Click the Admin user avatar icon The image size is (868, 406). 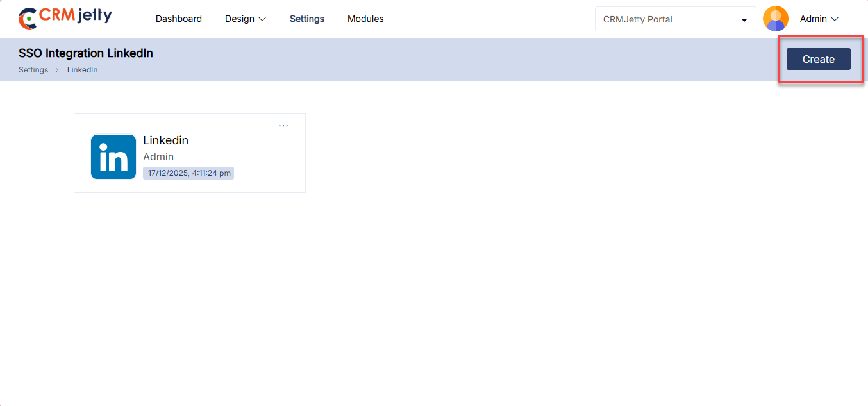point(775,19)
